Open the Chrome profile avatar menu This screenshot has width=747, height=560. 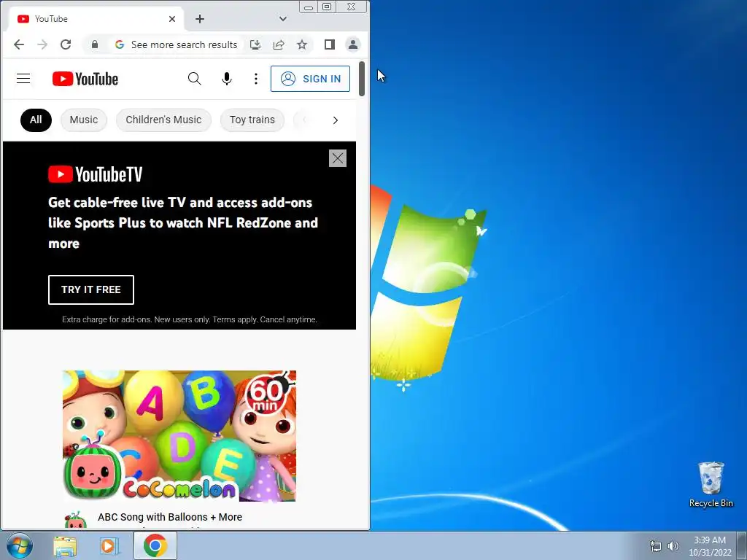coord(353,44)
